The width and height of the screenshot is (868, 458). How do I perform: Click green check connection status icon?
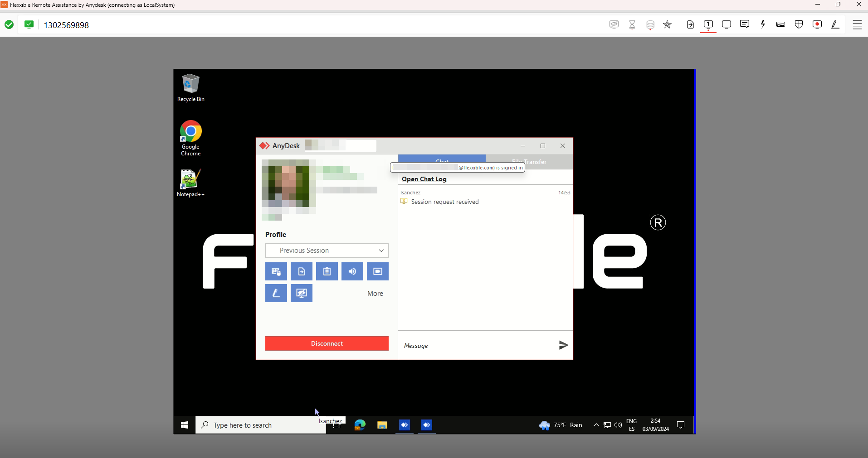pos(9,24)
